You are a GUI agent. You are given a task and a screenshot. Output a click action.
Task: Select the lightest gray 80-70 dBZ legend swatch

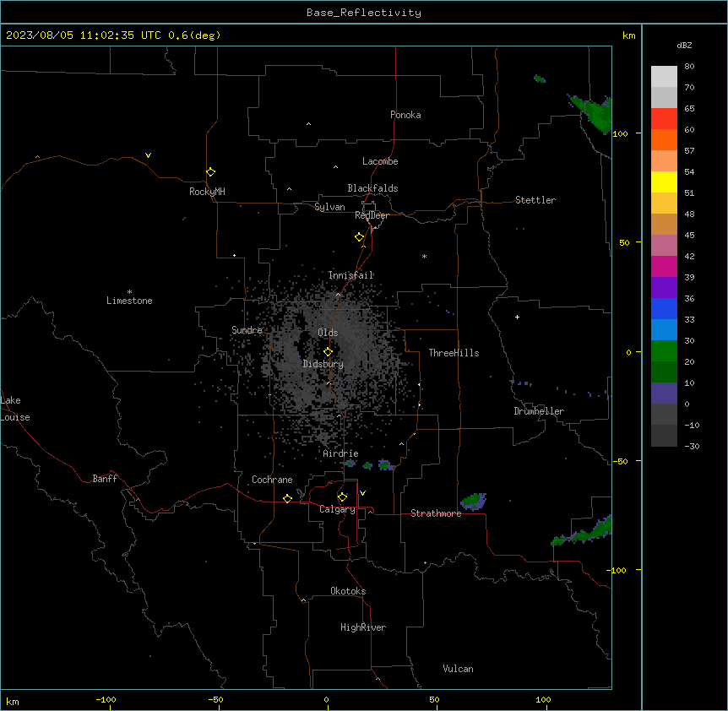tap(664, 77)
